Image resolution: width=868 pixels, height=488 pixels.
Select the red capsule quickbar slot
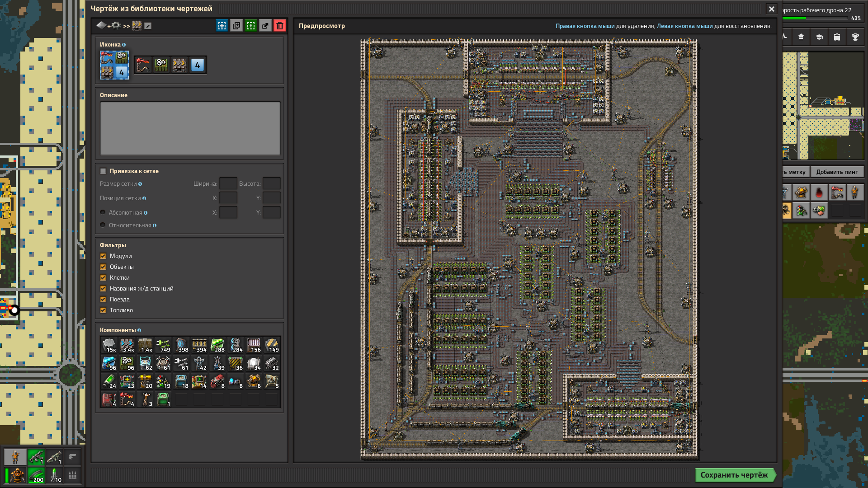(819, 192)
